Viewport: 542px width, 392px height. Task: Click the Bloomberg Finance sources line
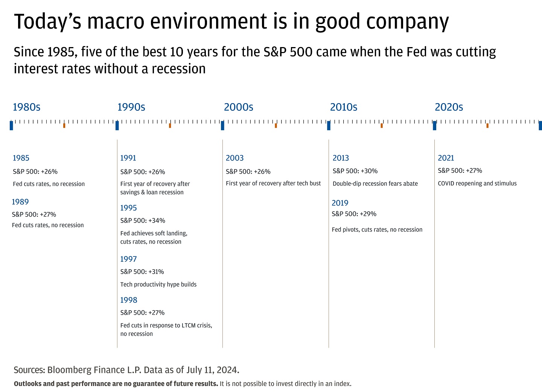pos(126,370)
